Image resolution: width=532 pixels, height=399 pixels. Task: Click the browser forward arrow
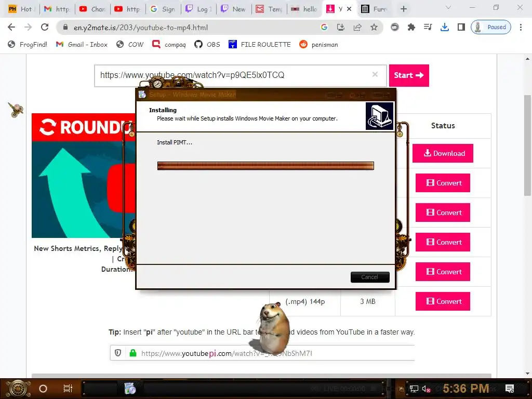(28, 27)
